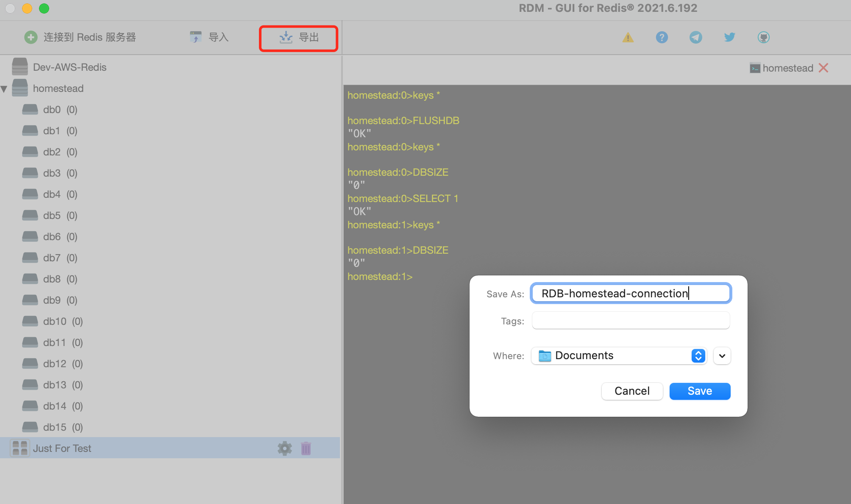Image resolution: width=851 pixels, height=504 pixels.
Task: Cancel the export save dialog
Action: coord(632,391)
